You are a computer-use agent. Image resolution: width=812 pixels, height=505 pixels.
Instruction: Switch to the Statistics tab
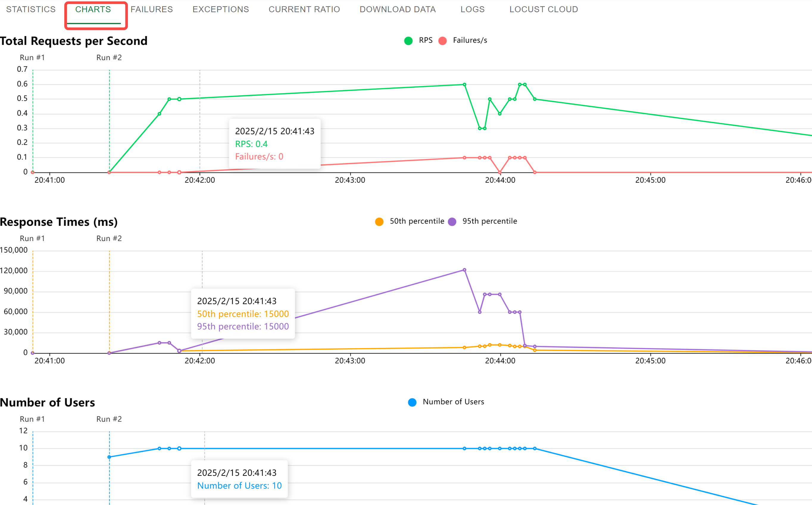[x=30, y=9]
